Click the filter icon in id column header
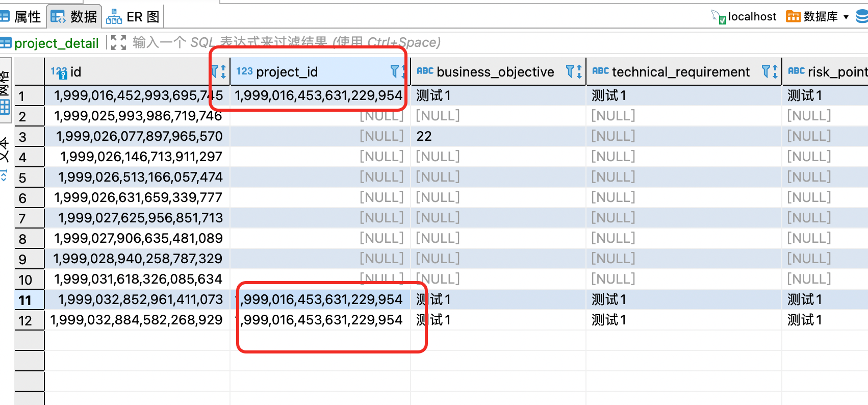The height and width of the screenshot is (405, 868). pos(215,71)
